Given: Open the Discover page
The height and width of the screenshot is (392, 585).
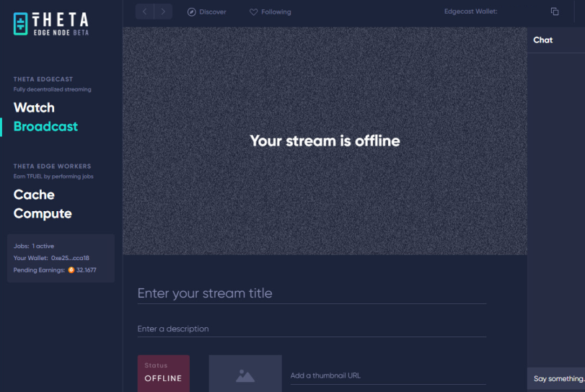Looking at the screenshot, I should click(207, 12).
